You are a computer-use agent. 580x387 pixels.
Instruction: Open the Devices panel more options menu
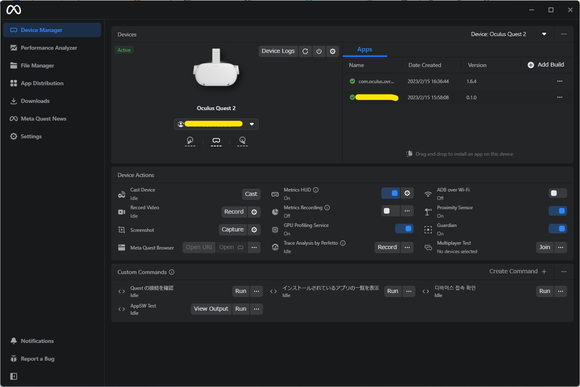tap(564, 34)
